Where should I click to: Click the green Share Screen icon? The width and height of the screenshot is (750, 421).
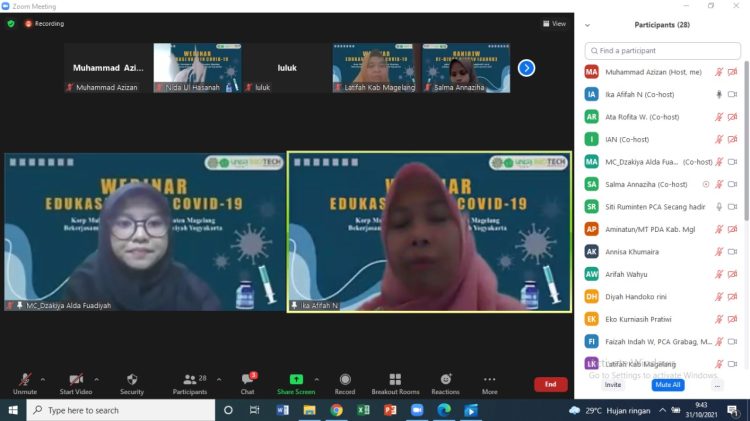(296, 380)
